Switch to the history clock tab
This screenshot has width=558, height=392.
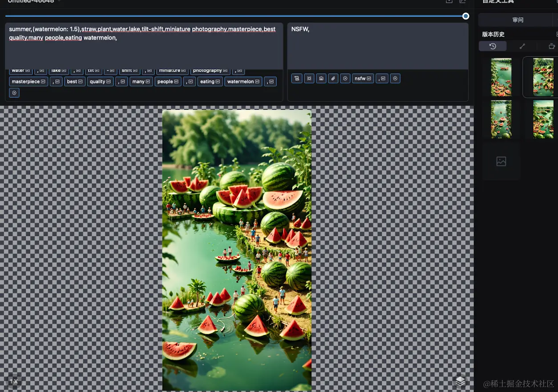493,46
